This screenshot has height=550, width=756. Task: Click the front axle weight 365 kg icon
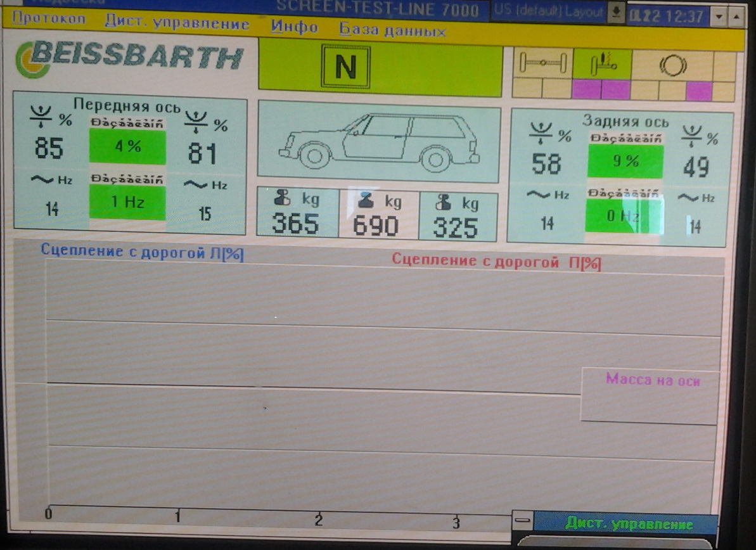coord(281,201)
